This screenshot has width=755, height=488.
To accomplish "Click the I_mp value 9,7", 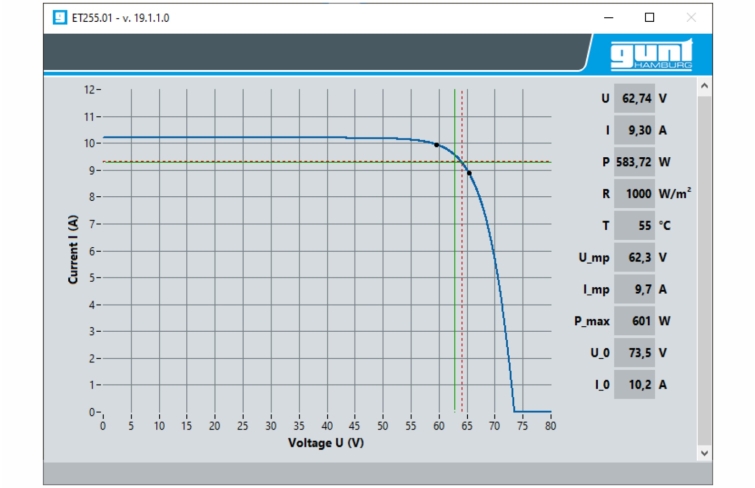I will [x=634, y=289].
